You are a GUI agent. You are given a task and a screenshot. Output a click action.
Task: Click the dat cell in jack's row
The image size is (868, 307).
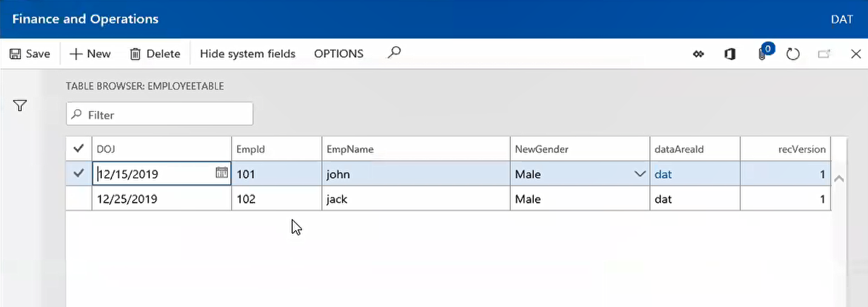point(695,199)
